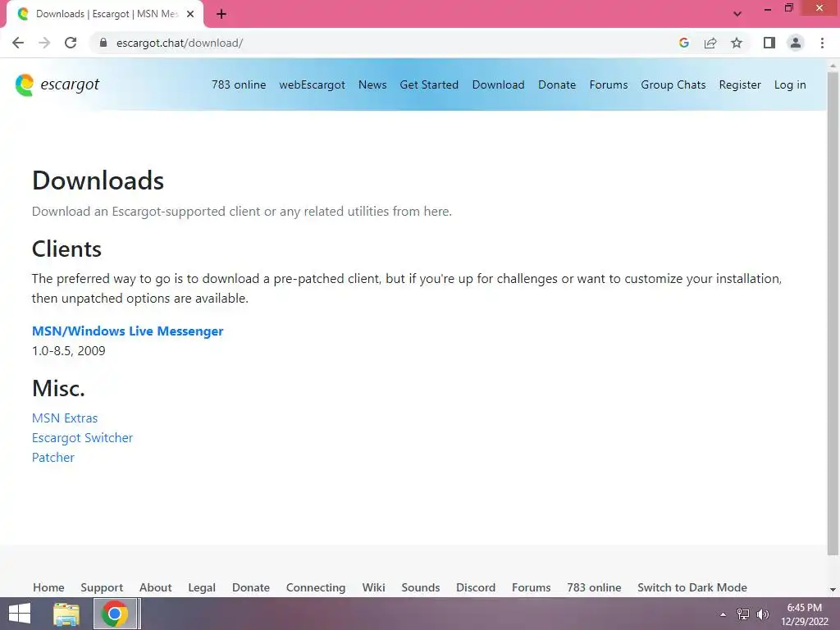Image resolution: width=840 pixels, height=630 pixels.
Task: Click Connecting in the footer
Action: click(x=316, y=587)
